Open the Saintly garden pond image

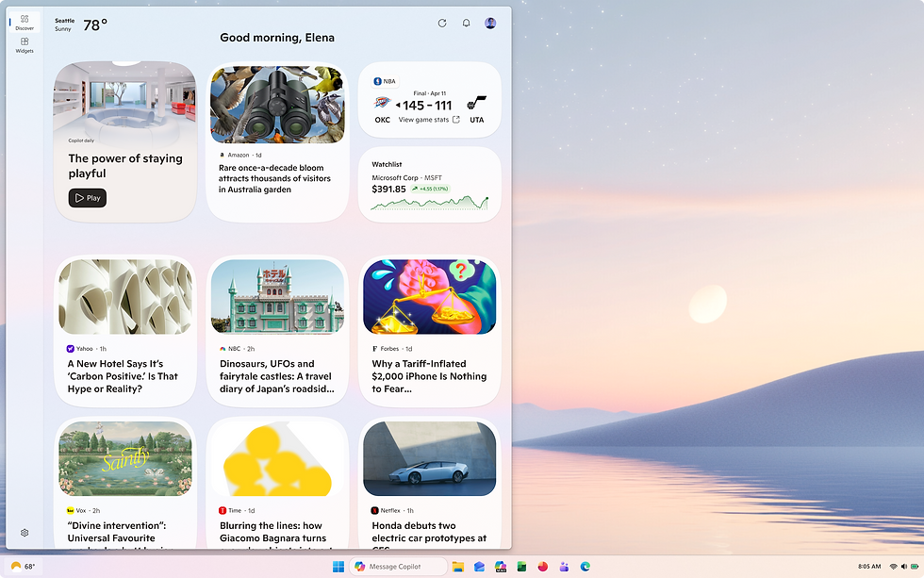(x=124, y=458)
